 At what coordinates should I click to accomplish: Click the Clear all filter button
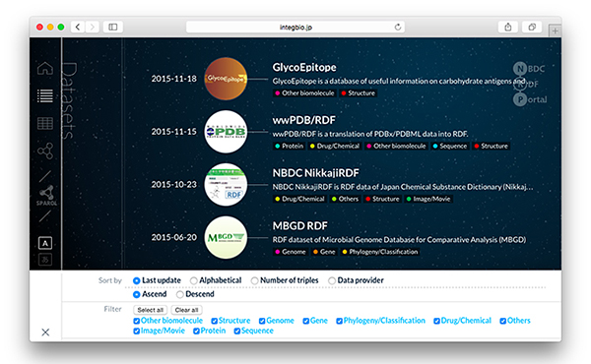click(x=186, y=310)
